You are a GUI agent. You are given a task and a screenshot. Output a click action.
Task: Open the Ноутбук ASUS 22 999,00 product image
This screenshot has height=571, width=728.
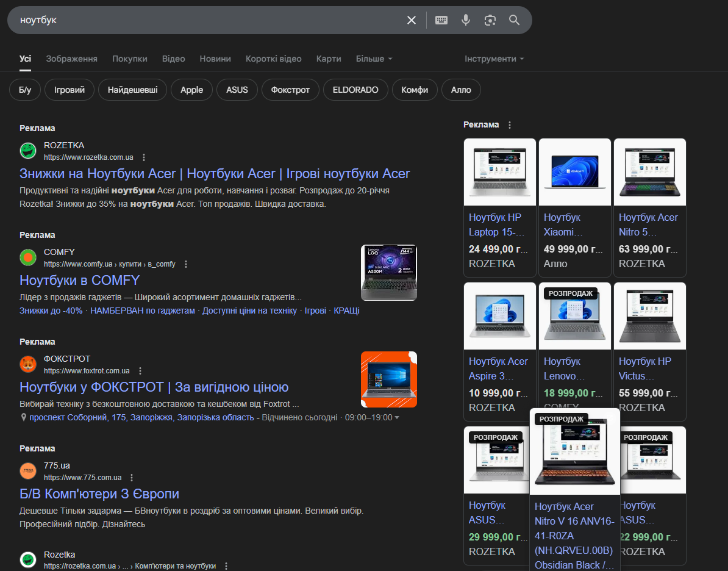[x=653, y=460]
